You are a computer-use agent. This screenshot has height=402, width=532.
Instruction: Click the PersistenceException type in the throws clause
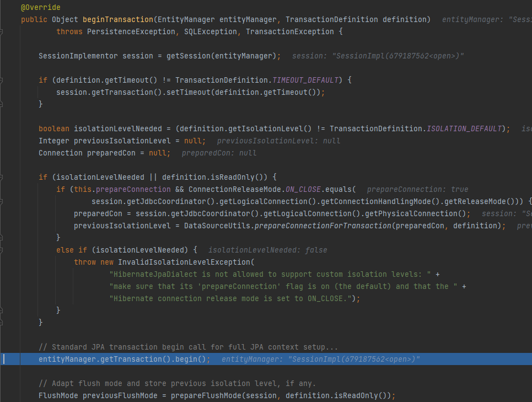[131, 32]
